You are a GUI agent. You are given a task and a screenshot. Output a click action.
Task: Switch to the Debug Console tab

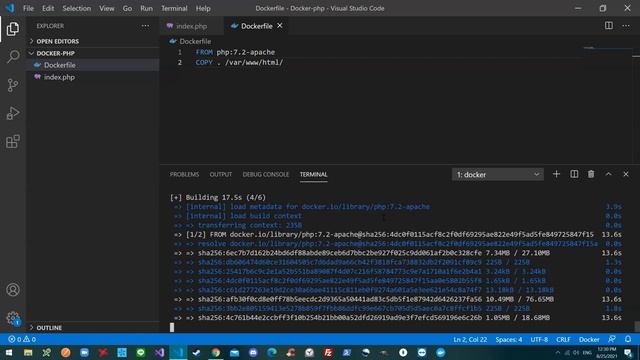coord(266,174)
